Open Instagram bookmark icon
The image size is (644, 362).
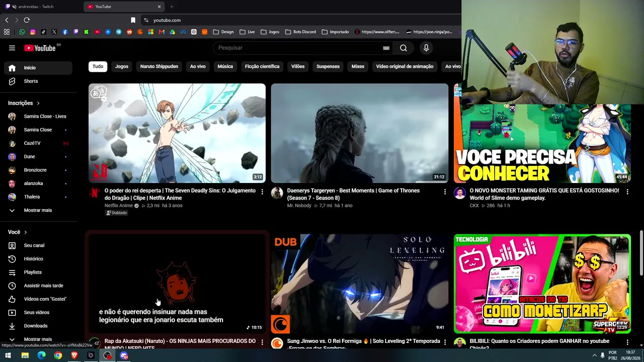pyautogui.click(x=33, y=32)
